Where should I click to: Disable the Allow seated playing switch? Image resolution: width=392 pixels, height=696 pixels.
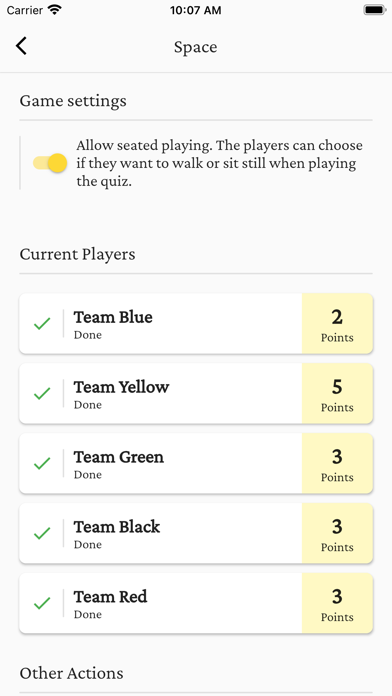click(50, 163)
